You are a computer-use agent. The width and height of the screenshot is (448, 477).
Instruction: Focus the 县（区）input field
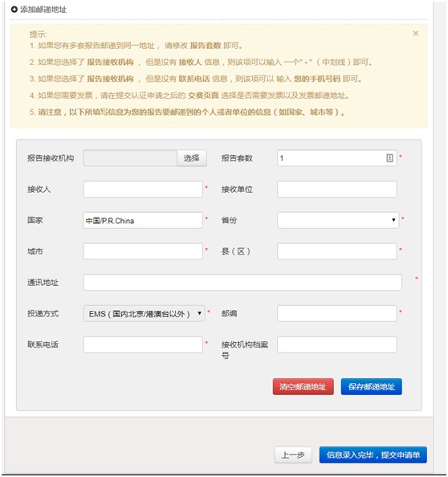337,251
